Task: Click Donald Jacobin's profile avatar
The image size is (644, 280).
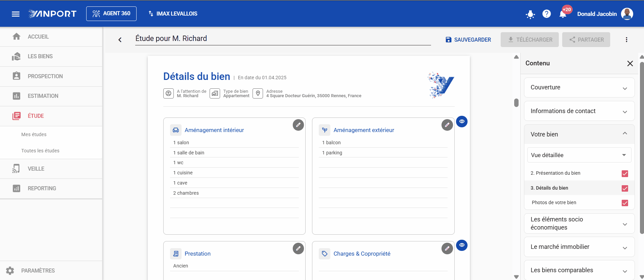Action: [627, 14]
